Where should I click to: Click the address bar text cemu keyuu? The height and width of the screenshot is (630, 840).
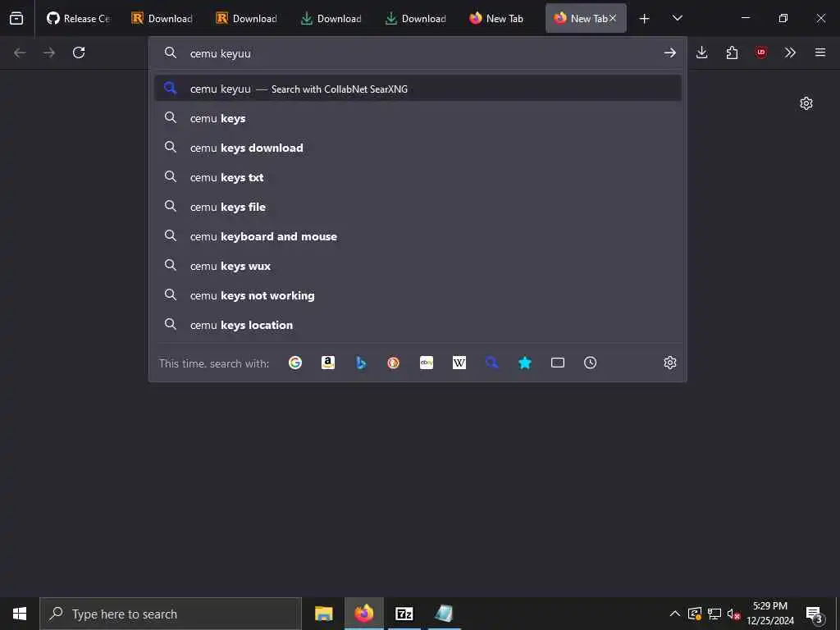pyautogui.click(x=220, y=53)
